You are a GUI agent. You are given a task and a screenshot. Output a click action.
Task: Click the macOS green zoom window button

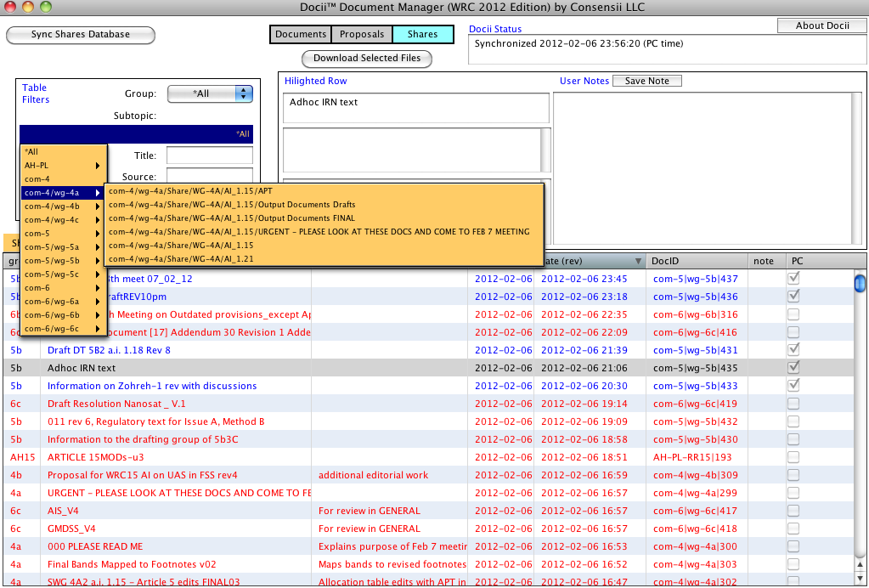44,7
